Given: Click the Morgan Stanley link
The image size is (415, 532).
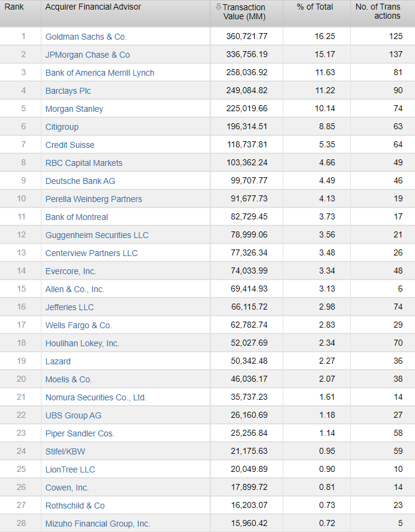Looking at the screenshot, I should (74, 109).
